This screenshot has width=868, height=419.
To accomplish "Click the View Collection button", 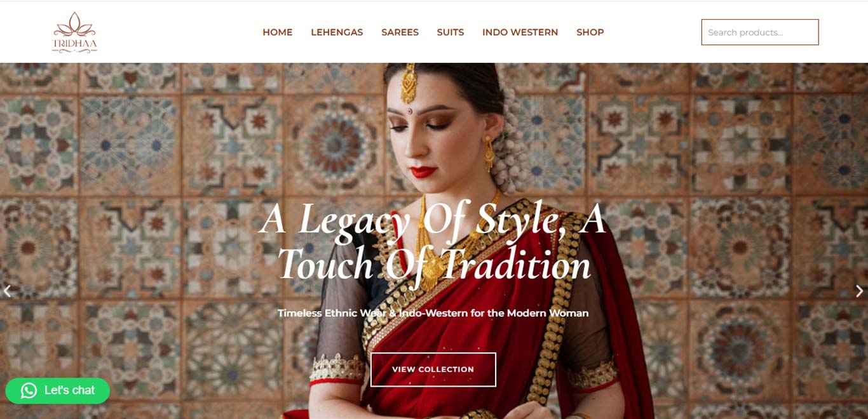I will (433, 369).
